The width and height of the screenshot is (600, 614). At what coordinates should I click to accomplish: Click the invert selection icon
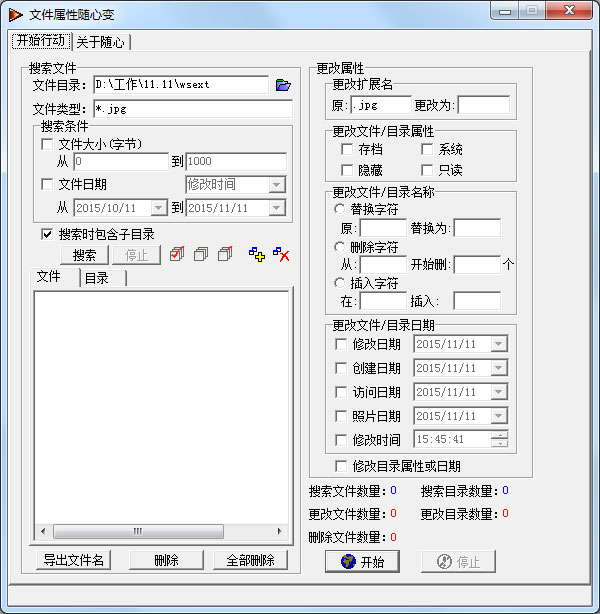225,254
